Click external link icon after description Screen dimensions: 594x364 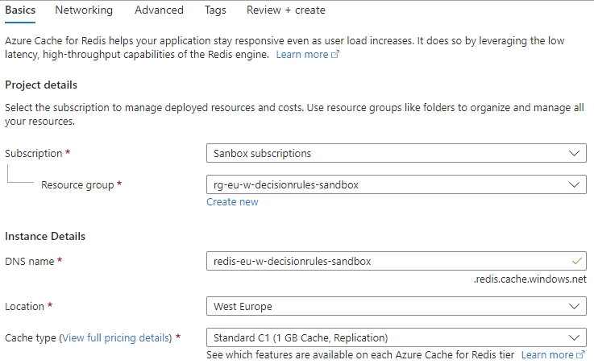click(x=335, y=55)
